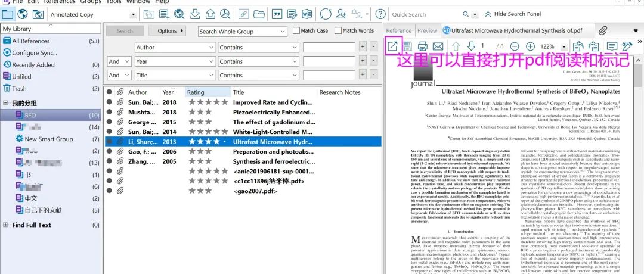The image size is (644, 274).
Task: Enable the Match Case checkbox
Action: pos(296,30)
